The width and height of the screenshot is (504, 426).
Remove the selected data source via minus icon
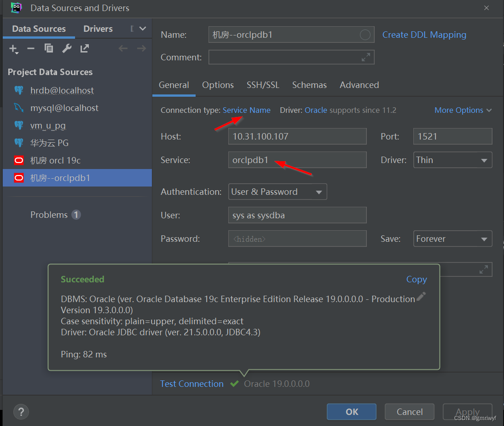click(31, 48)
